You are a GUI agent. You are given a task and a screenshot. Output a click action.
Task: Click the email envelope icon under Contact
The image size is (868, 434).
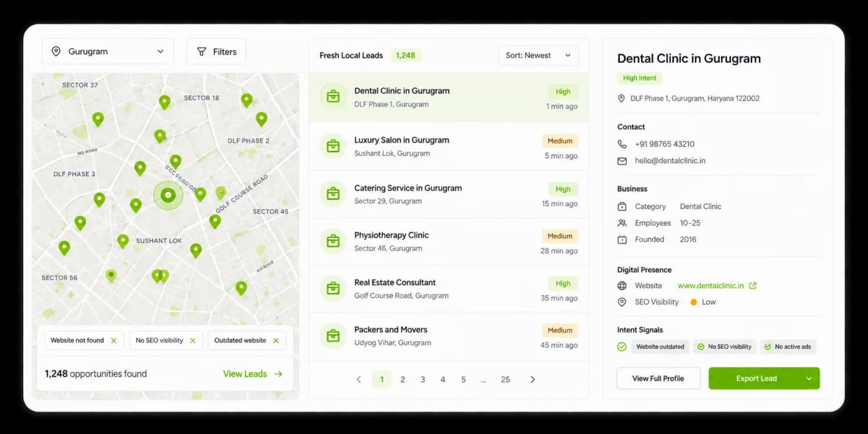point(622,161)
